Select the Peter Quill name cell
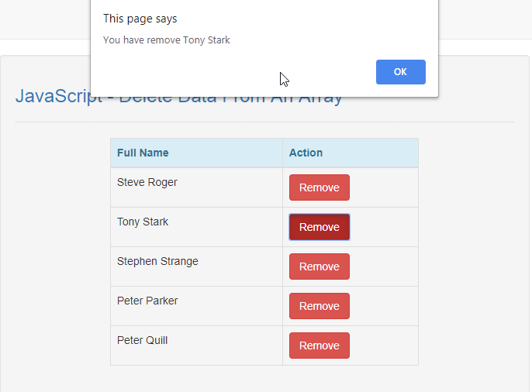The width and height of the screenshot is (532, 392). click(142, 341)
